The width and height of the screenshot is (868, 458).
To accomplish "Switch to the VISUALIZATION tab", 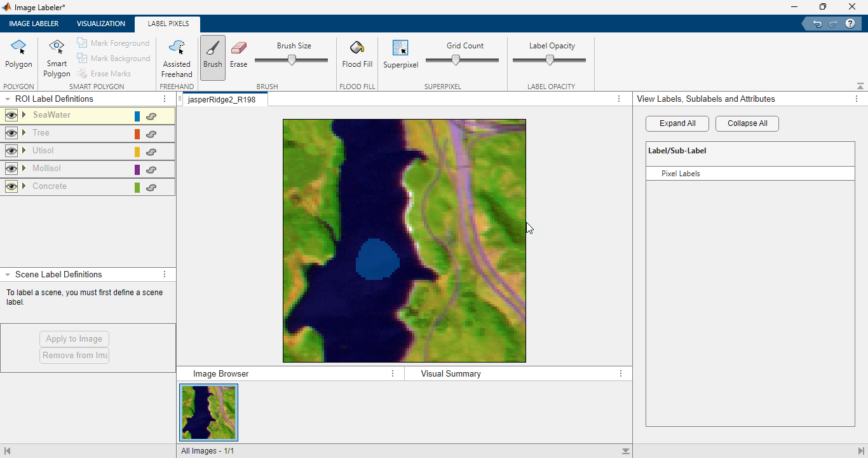I will tap(100, 24).
